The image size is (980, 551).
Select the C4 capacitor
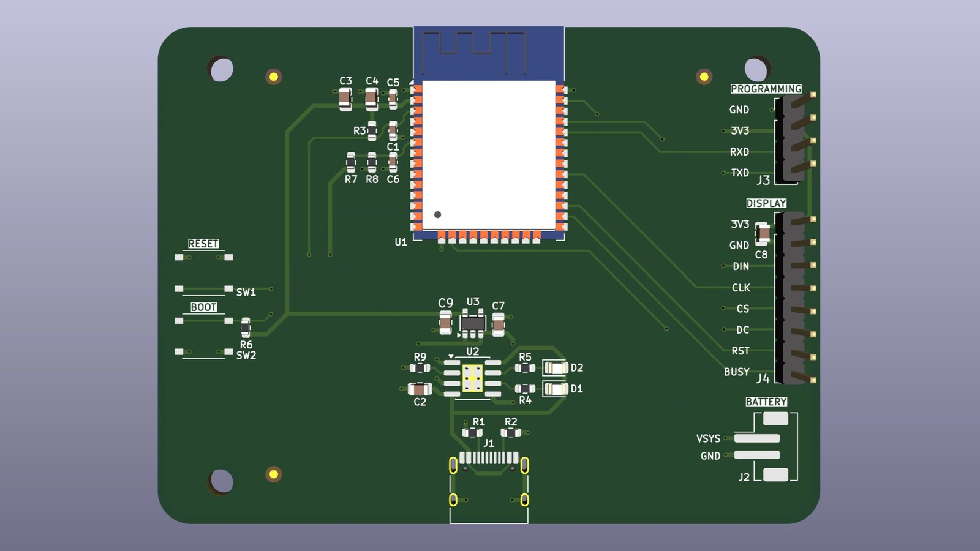(x=372, y=99)
